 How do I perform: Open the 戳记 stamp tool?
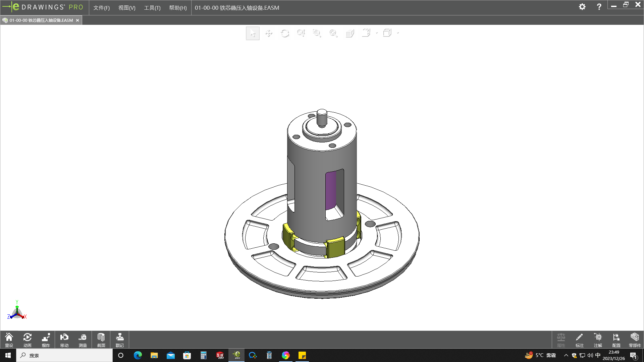click(120, 340)
